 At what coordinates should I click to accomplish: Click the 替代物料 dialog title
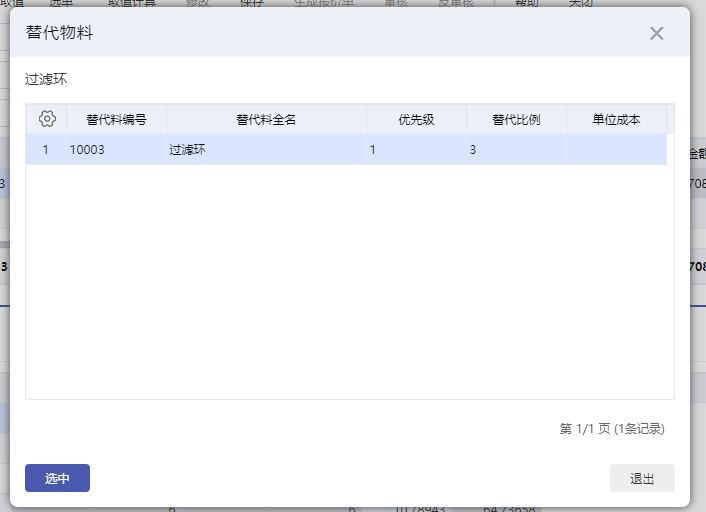tap(60, 33)
